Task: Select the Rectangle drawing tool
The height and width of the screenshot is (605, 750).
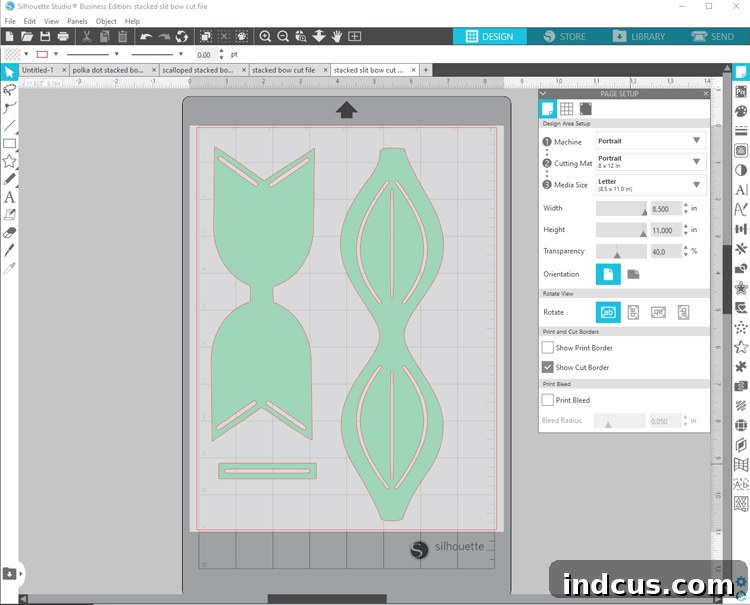Action: (9, 143)
